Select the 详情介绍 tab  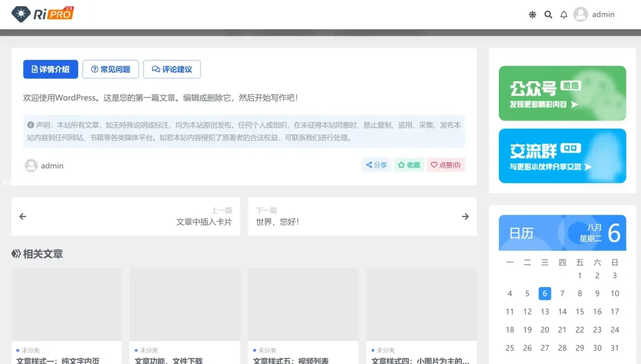coord(50,69)
